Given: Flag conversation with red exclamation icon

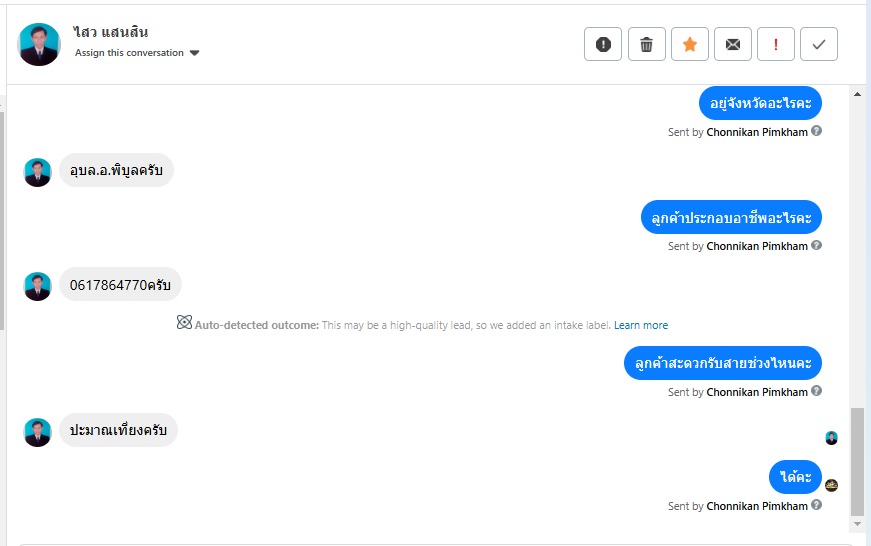Looking at the screenshot, I should 776,44.
